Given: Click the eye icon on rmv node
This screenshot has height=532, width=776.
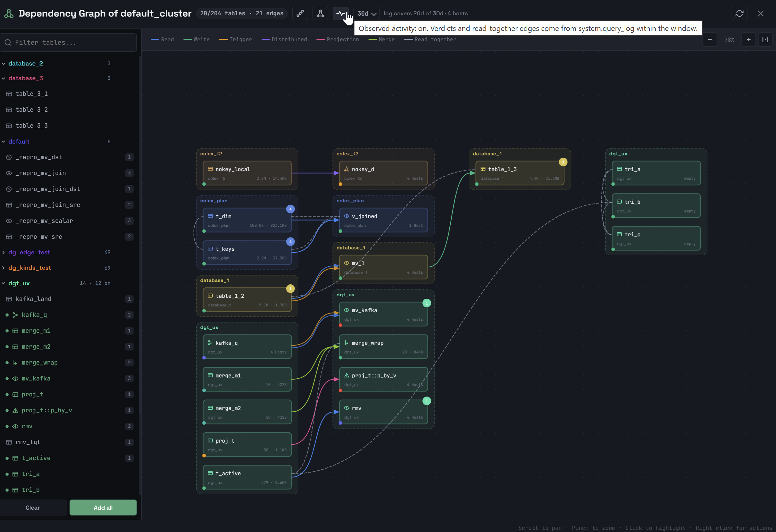Looking at the screenshot, I should (346, 408).
